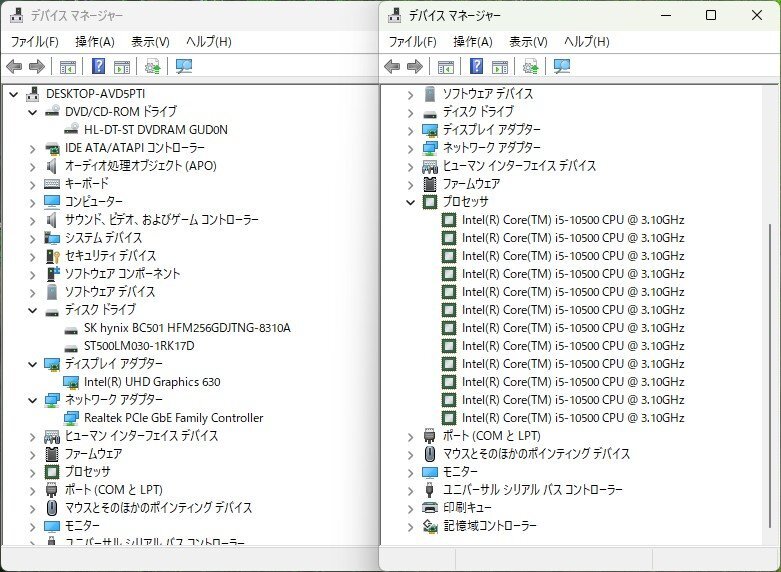Image resolution: width=781 pixels, height=572 pixels.
Task: Collapse ネットワーク アダプター node in left window
Action: point(32,400)
